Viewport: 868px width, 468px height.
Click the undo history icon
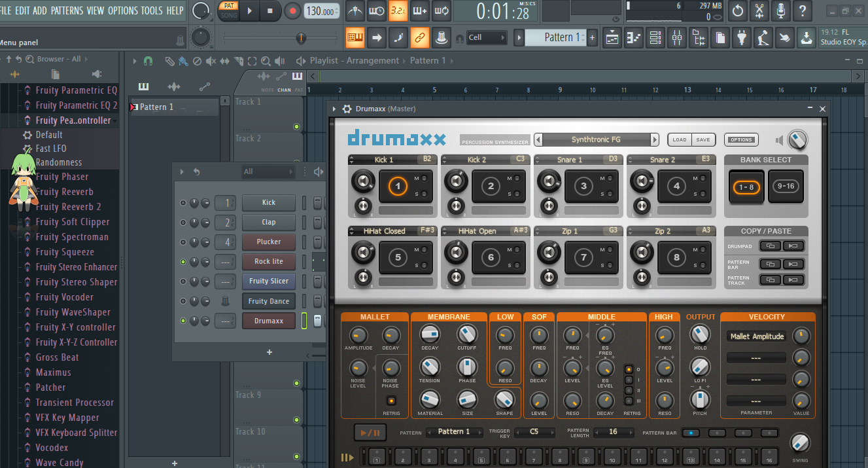click(x=738, y=11)
